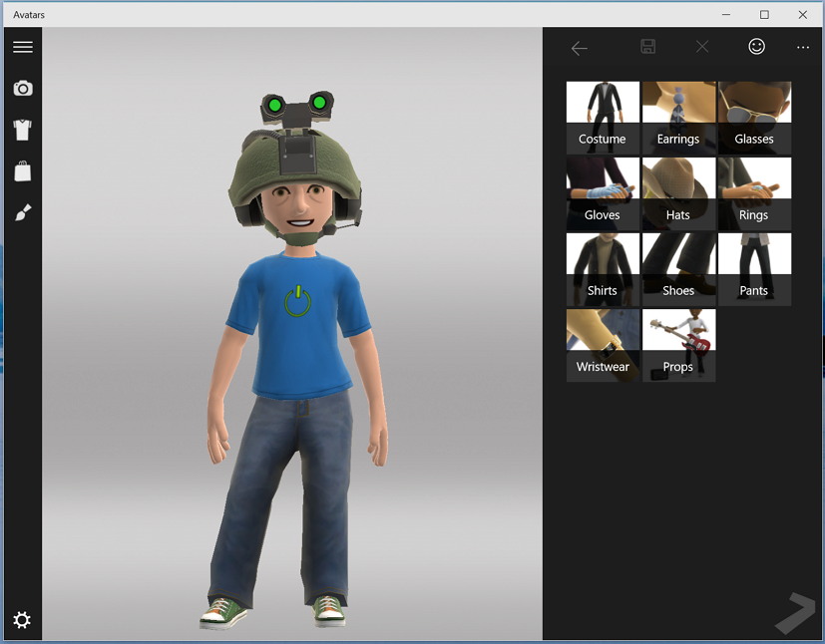The width and height of the screenshot is (825, 644).
Task: Open the Glasses category tile
Action: 754,117
